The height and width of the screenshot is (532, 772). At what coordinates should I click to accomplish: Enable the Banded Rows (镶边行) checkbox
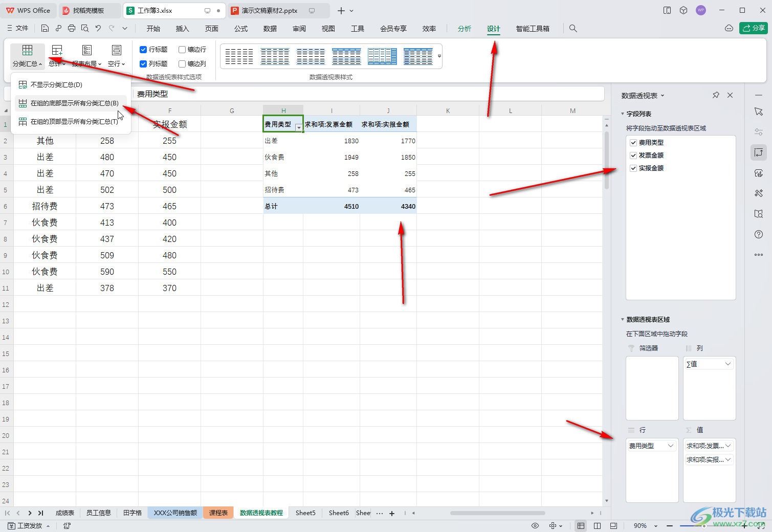click(182, 50)
